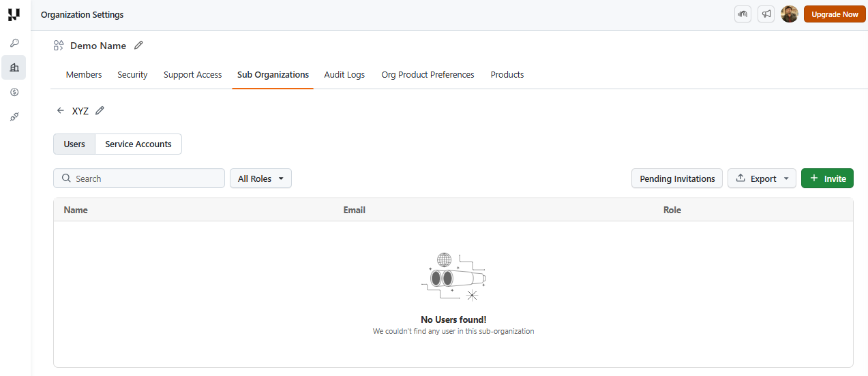Go back using the arrow beside XYZ
The width and height of the screenshot is (868, 376).
[61, 110]
